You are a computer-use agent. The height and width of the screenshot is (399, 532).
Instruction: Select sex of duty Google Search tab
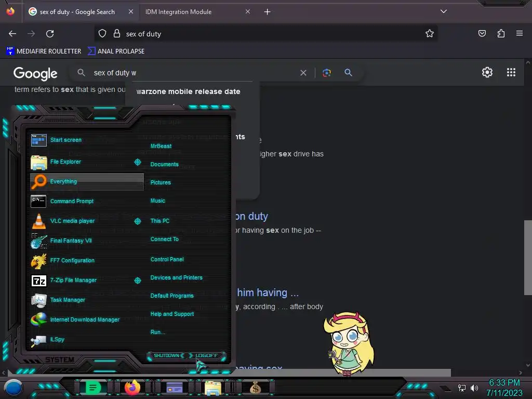(x=81, y=12)
